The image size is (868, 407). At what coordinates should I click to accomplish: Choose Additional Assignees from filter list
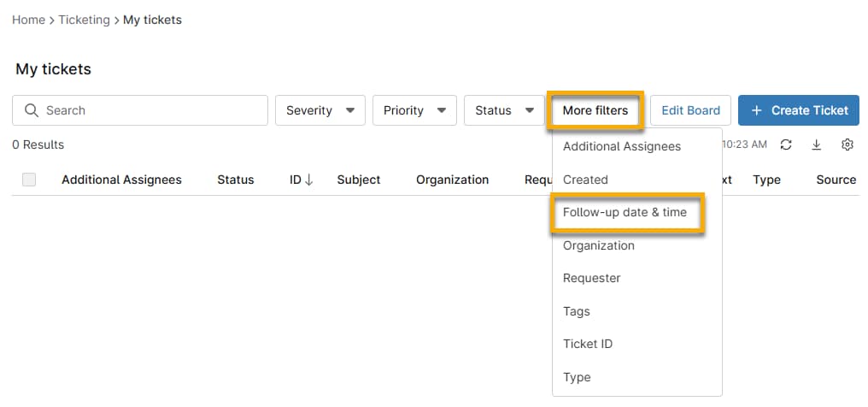coord(621,146)
